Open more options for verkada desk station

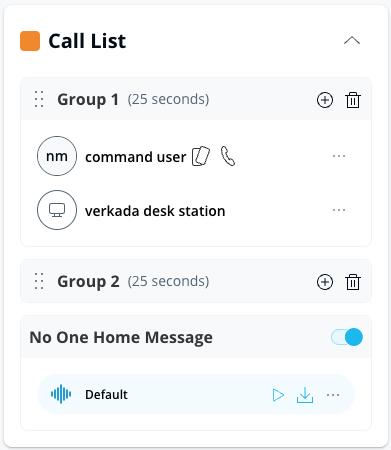click(339, 210)
